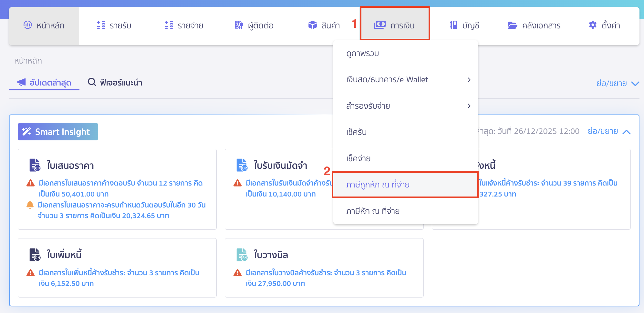
Task: Switch to the ฟีเจอร์แนะนำ tab
Action: click(115, 83)
